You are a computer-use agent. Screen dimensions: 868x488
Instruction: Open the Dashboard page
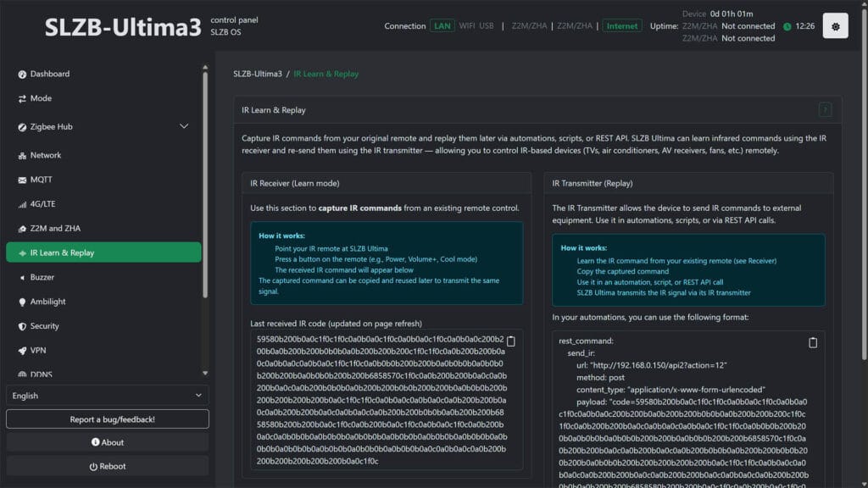pos(50,74)
